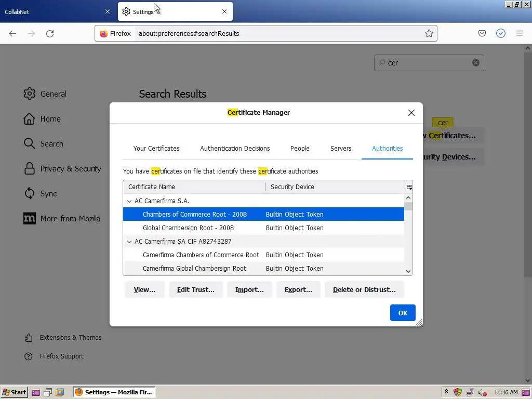Click the page scrollbar up arrow
532x399 pixels.
pos(528,48)
